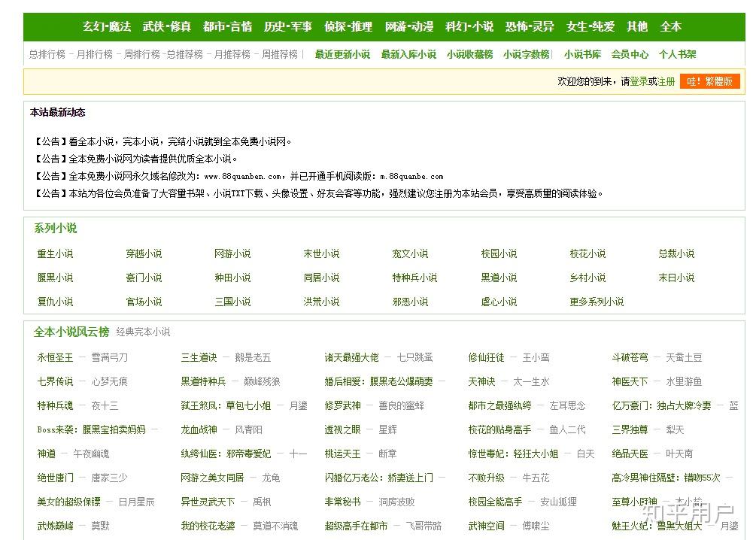Image resolution: width=756 pixels, height=540 pixels.
Task: Open novel 修仙狂徒
Action: pyautogui.click(x=486, y=357)
